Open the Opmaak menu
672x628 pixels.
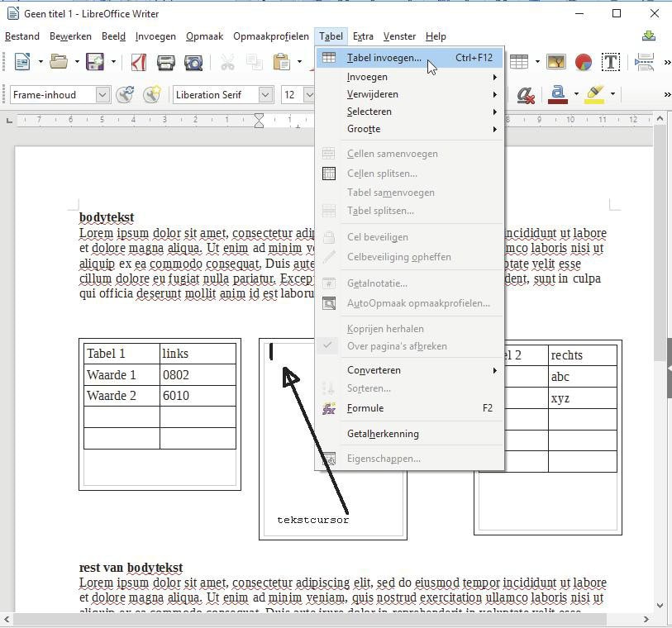pyautogui.click(x=204, y=36)
